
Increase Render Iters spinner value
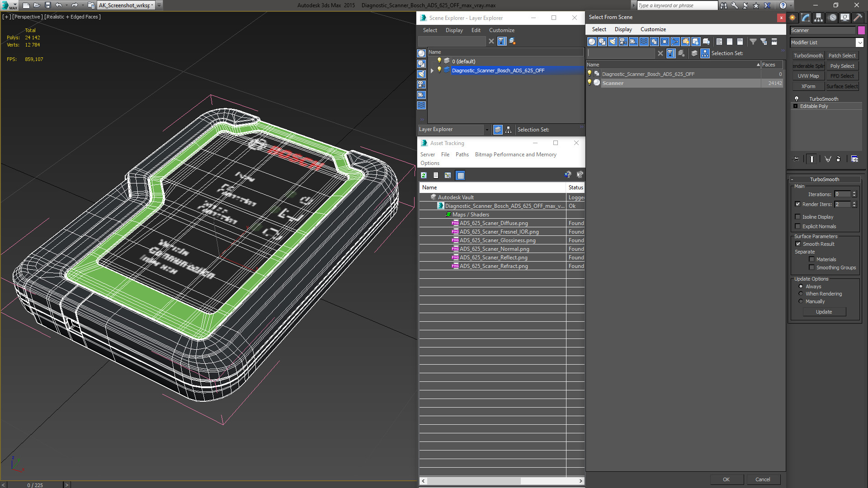tap(854, 203)
